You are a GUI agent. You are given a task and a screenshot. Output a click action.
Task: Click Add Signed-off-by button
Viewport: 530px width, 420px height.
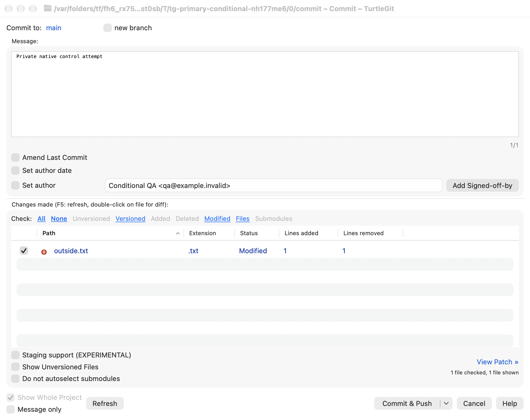tap(482, 186)
